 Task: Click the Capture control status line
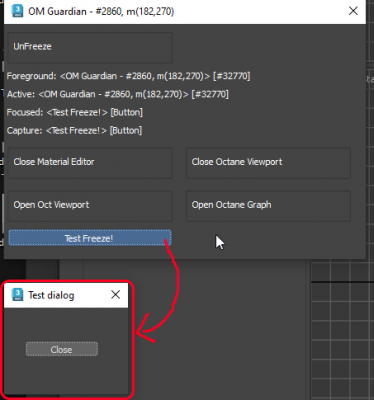(x=74, y=130)
